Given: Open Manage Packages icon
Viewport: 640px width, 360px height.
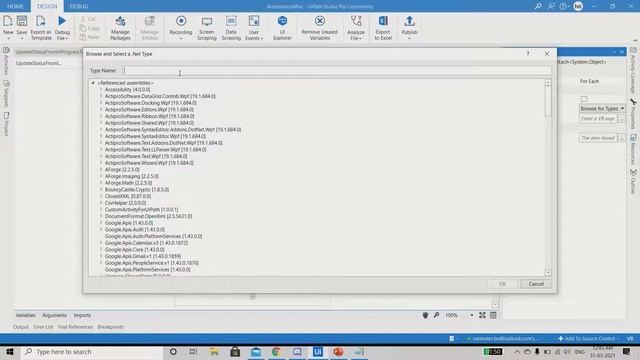Looking at the screenshot, I should (x=120, y=21).
